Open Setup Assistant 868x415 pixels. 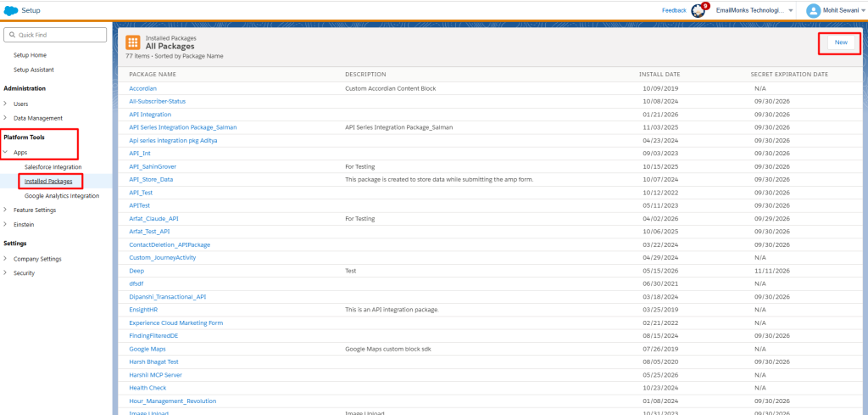[34, 70]
